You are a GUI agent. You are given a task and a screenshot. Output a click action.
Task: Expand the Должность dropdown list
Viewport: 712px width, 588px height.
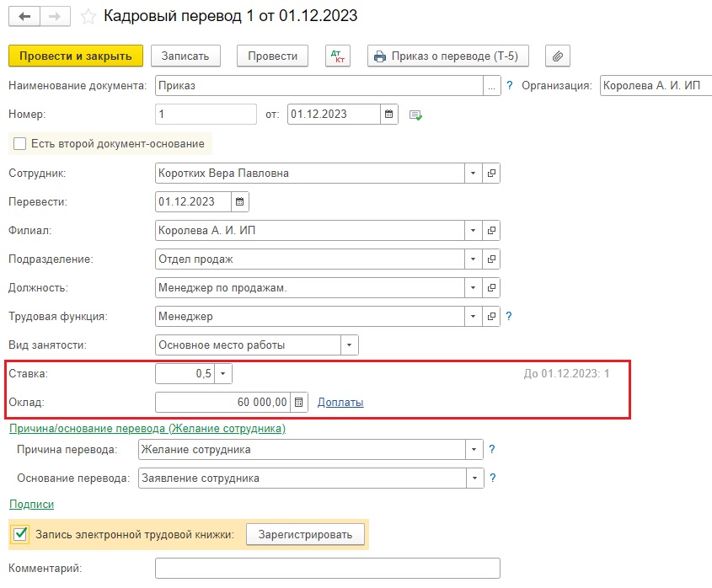474,287
